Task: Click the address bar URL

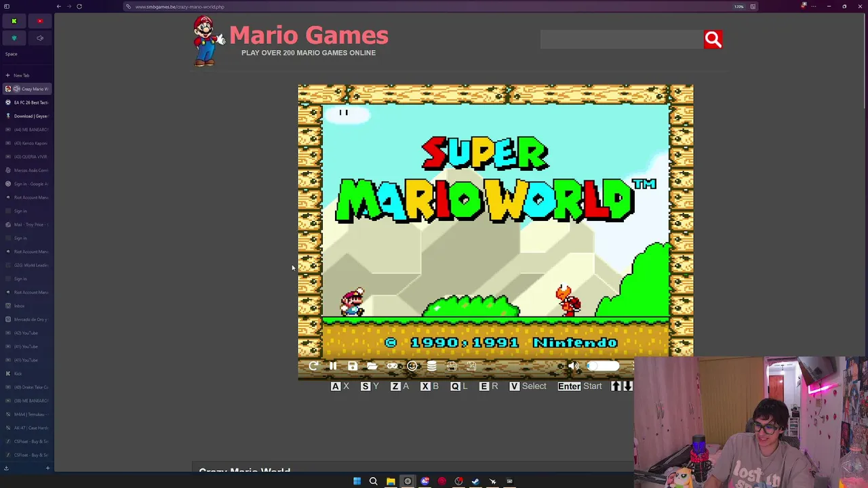Action: [x=180, y=7]
